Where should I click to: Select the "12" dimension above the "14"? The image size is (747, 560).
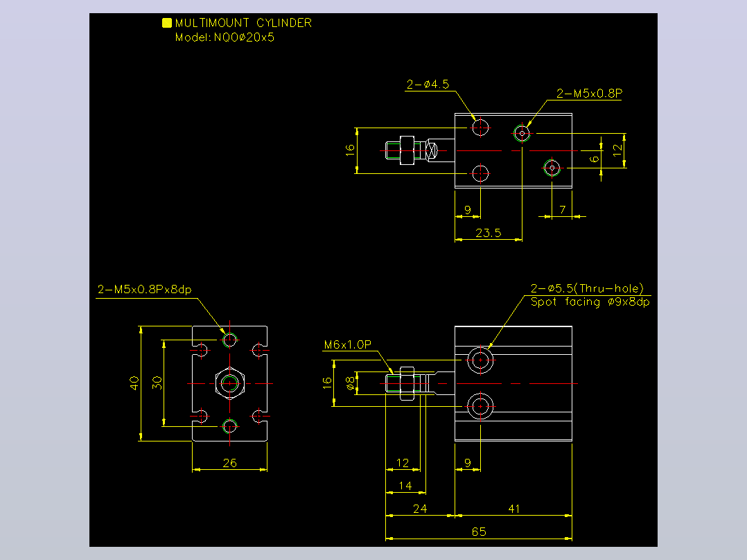pos(403,463)
